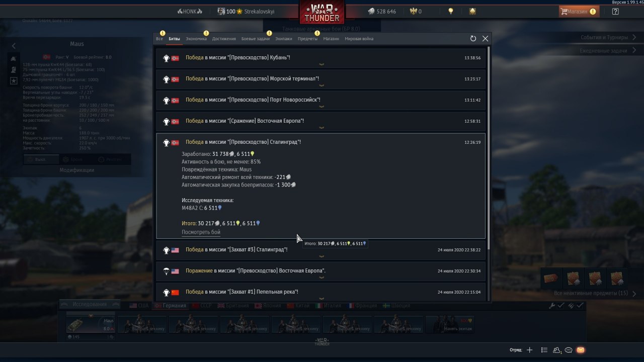Expand События и Турниры panel
This screenshot has width=644, height=362.
pyautogui.click(x=607, y=37)
